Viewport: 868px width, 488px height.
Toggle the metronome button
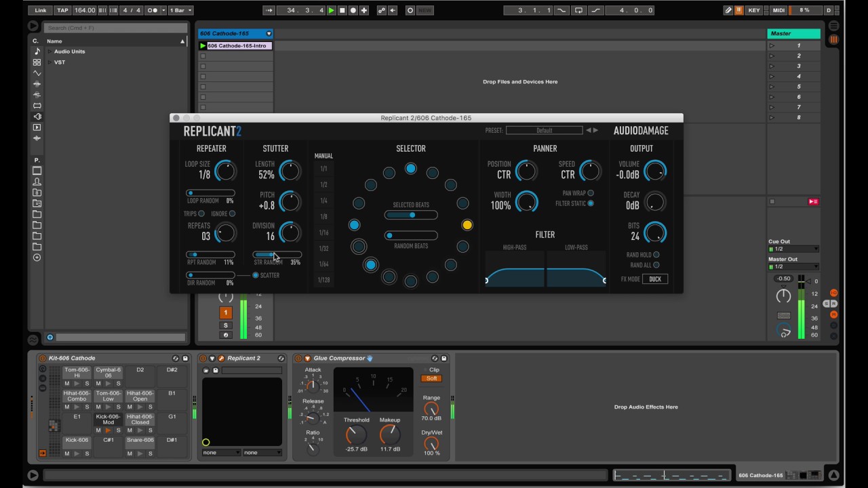[x=153, y=10]
